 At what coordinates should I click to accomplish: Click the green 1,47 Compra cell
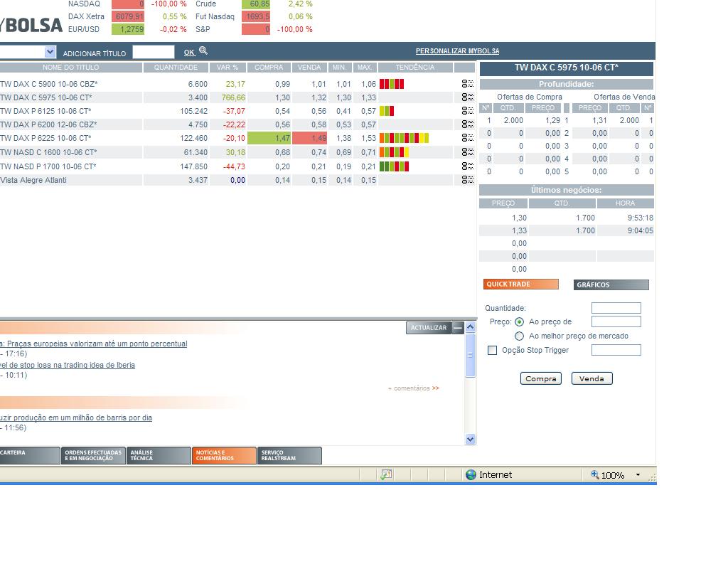click(269, 138)
